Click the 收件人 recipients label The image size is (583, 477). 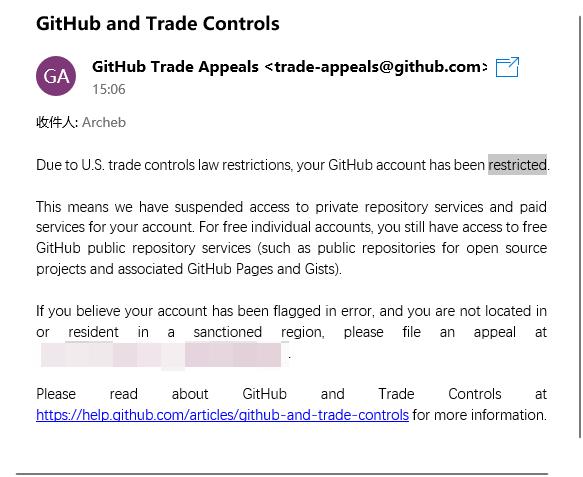(56, 122)
